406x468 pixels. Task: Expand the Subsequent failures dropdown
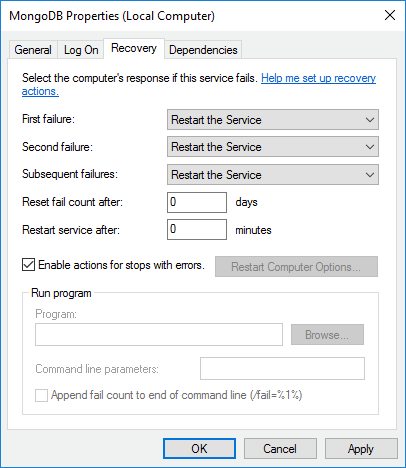273,175
